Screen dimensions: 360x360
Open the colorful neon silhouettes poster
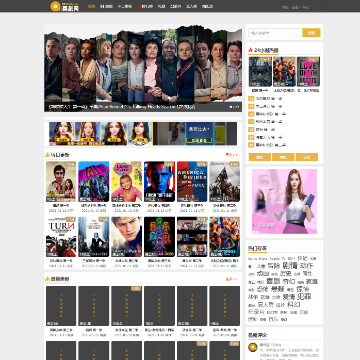[x=159, y=237]
